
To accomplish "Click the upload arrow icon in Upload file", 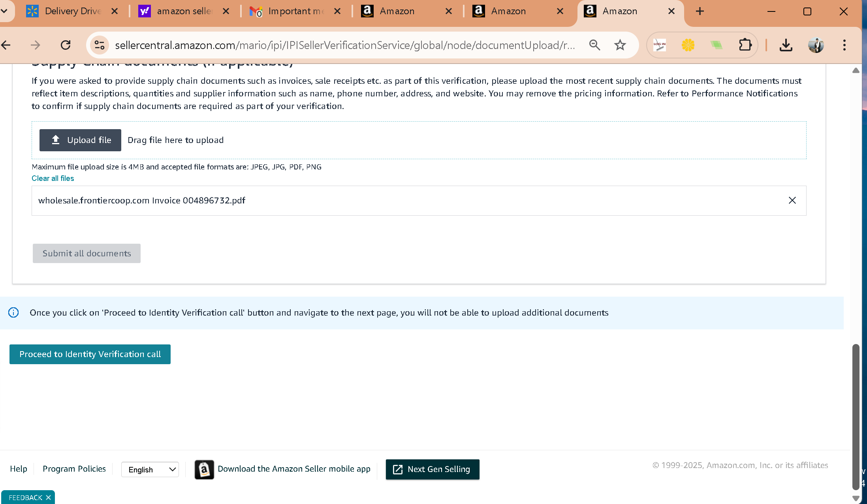I will 56,140.
